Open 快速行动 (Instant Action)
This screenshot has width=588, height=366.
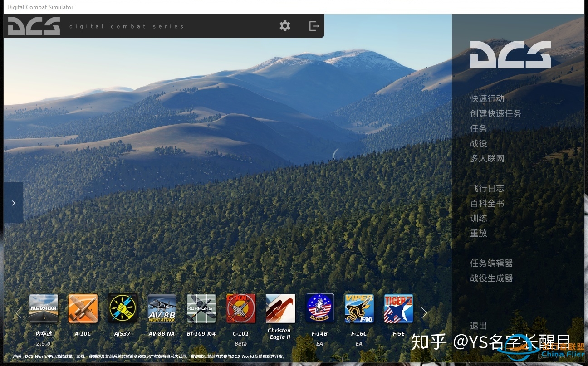[487, 98]
